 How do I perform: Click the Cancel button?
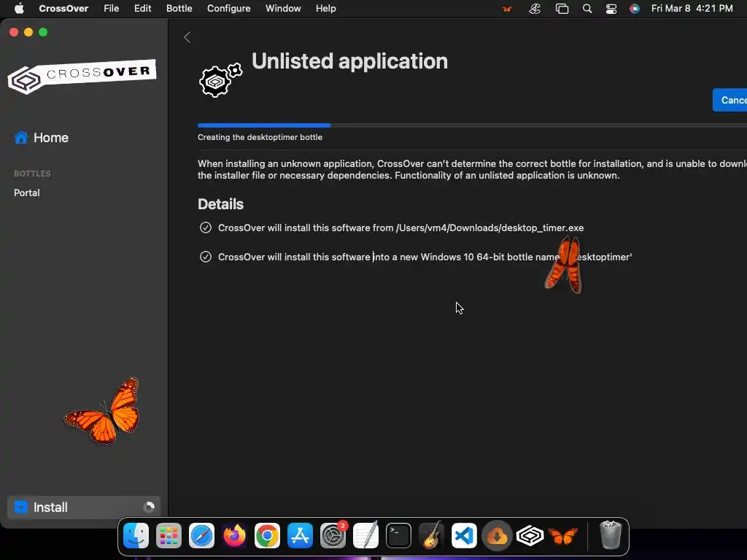729,100
